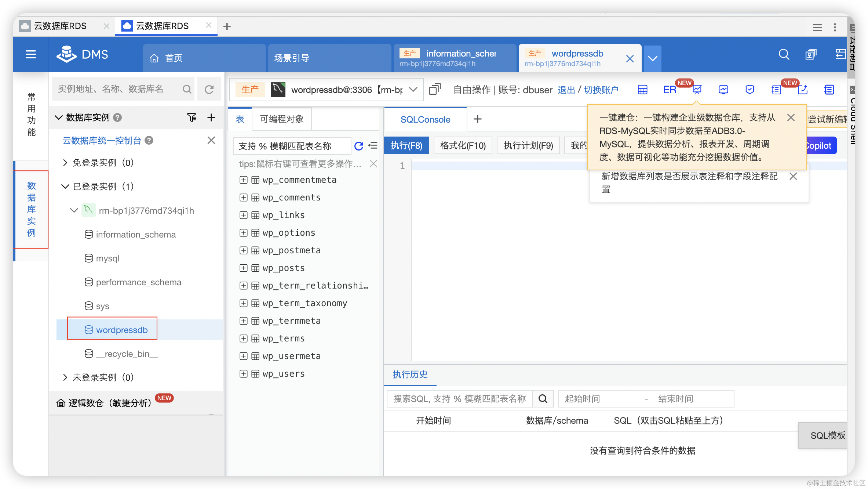The width and height of the screenshot is (868, 489).
Task: Add a new SQLConsole tab with plus
Action: tap(477, 119)
